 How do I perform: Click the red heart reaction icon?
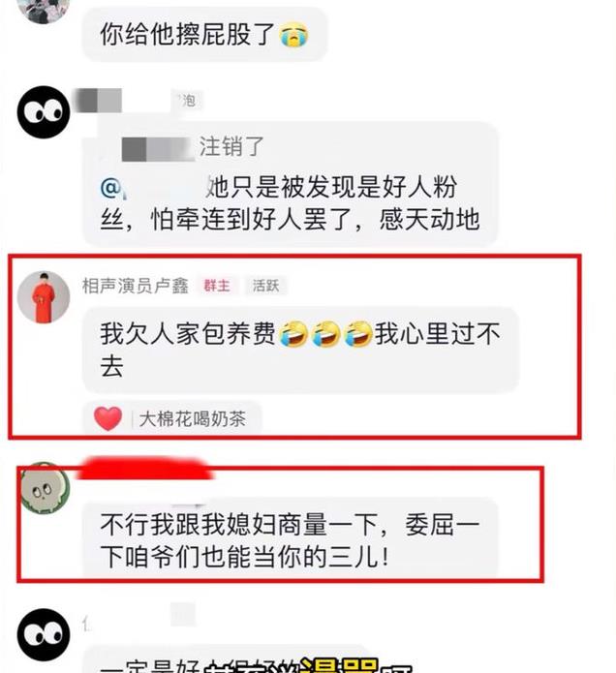click(x=108, y=418)
